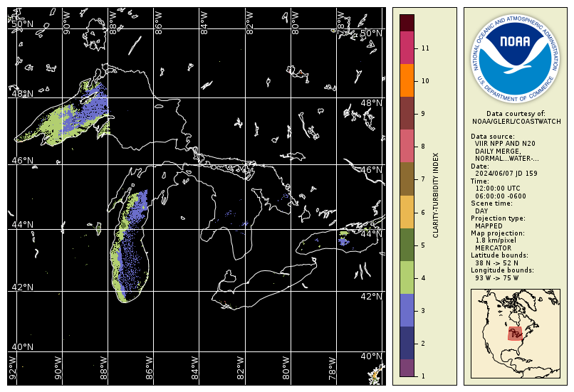Click the red highlighted region in inset map
Image resolution: width=574 pixels, height=392 pixels.
tap(516, 334)
